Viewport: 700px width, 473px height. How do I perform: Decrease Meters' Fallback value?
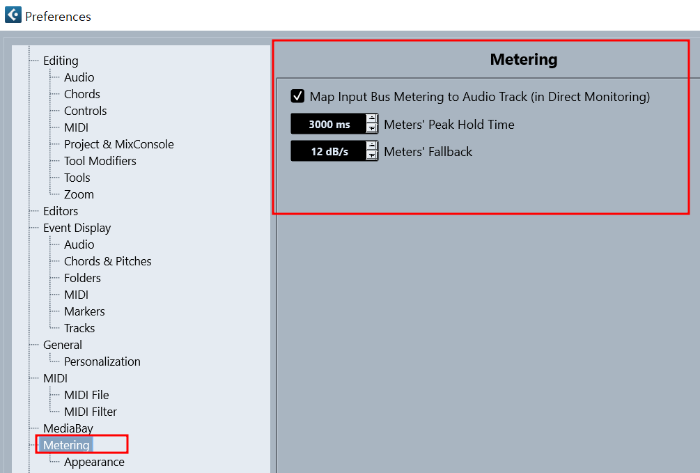pos(371,156)
